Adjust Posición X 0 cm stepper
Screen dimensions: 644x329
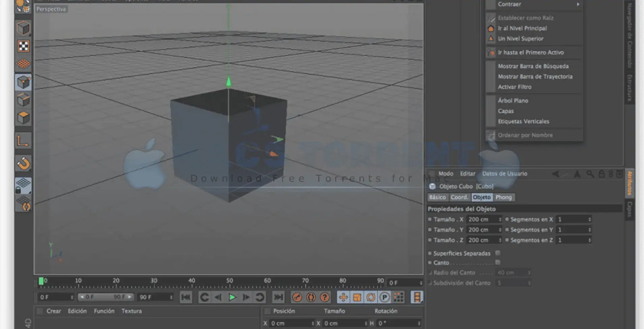point(313,323)
